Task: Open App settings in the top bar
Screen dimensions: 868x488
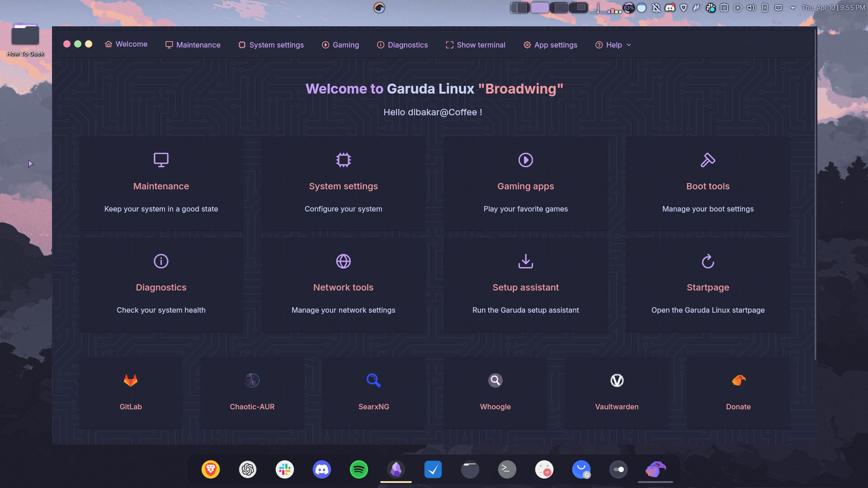Action: 550,45
